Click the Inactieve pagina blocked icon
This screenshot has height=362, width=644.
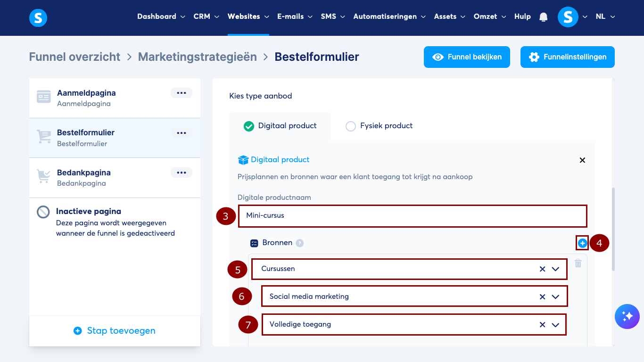(x=43, y=212)
